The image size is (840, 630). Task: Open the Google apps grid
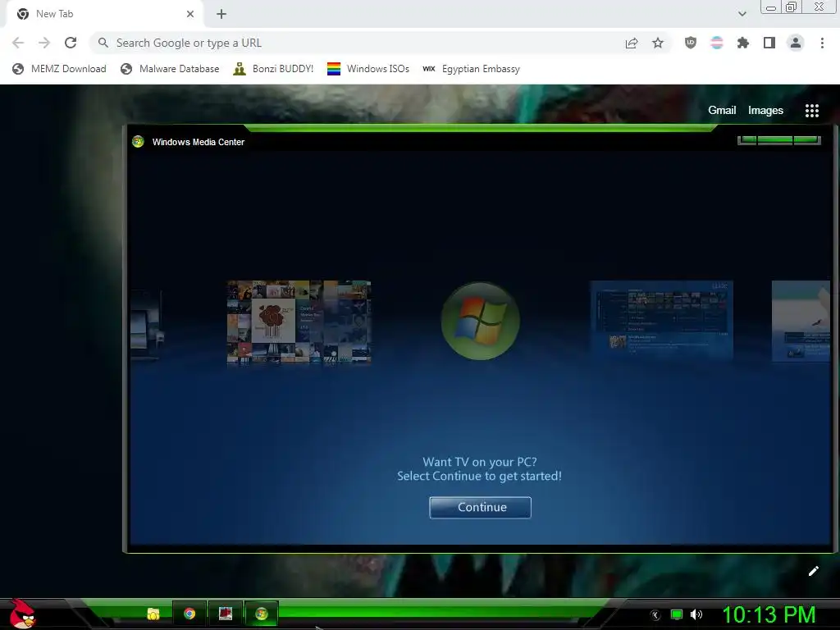(812, 111)
